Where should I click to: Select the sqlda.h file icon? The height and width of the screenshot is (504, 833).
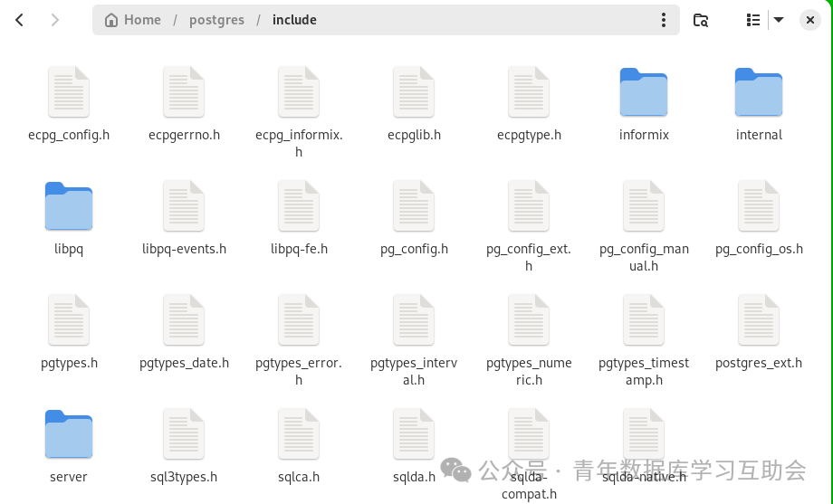point(414,434)
